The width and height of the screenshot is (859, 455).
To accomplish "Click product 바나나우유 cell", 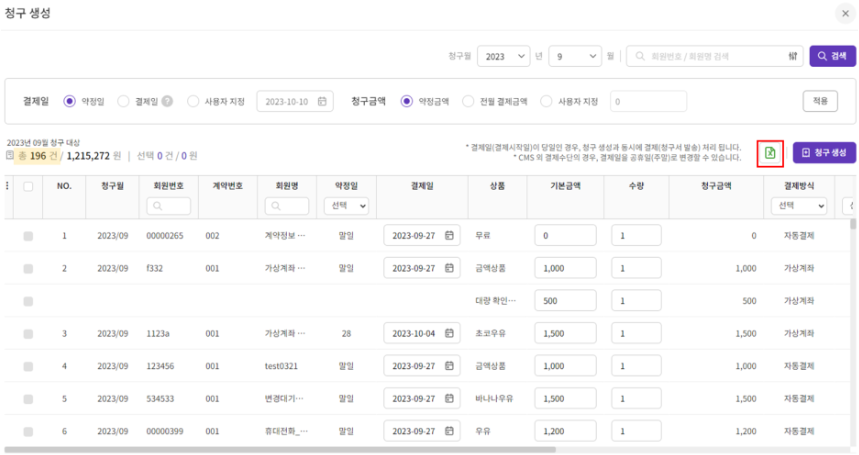I will 494,398.
